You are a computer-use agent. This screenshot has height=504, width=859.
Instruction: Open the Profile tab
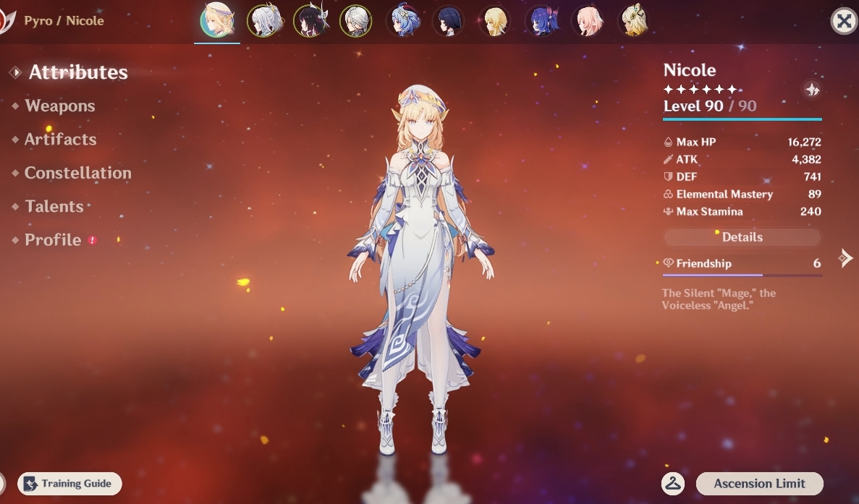coord(53,239)
